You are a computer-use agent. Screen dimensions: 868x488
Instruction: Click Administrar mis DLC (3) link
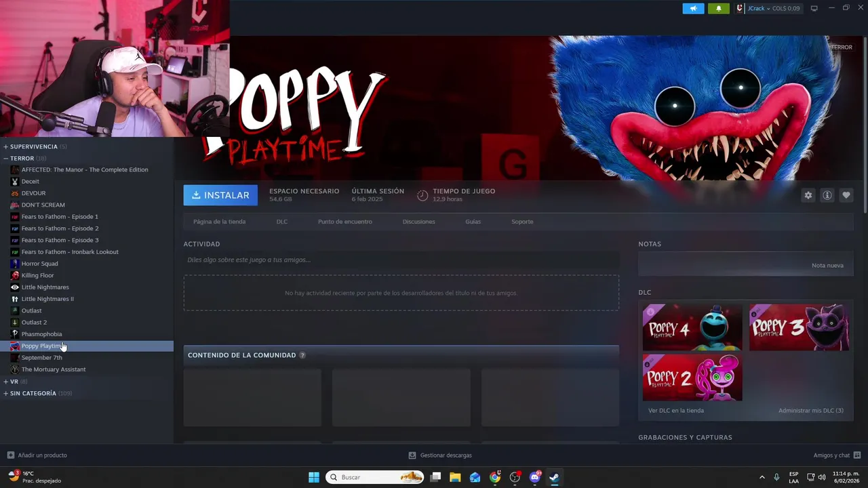point(811,410)
